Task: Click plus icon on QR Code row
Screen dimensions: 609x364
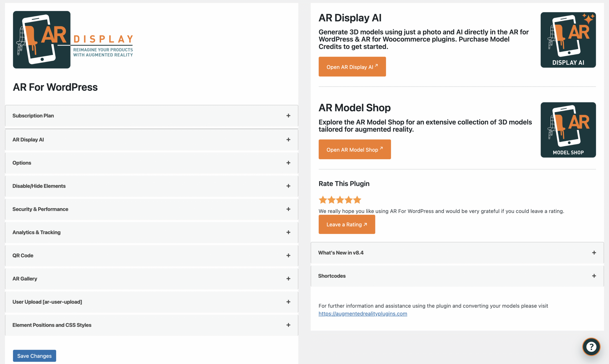Action: tap(288, 256)
